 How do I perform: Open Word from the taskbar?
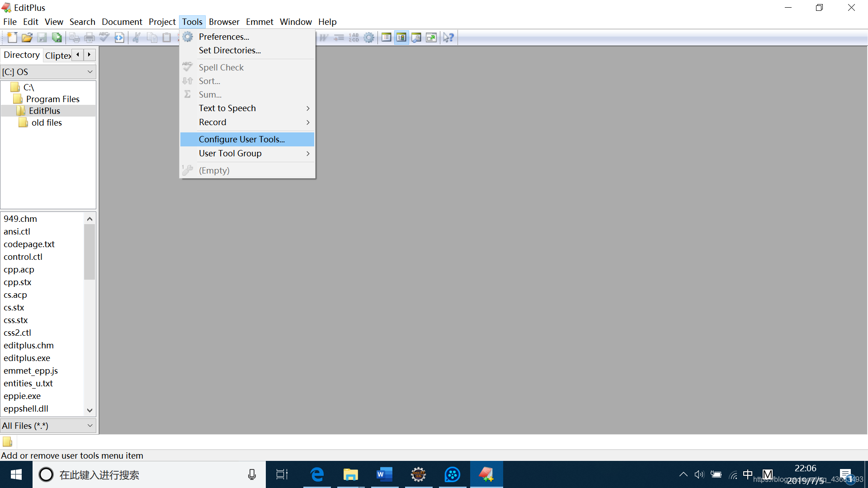point(385,474)
